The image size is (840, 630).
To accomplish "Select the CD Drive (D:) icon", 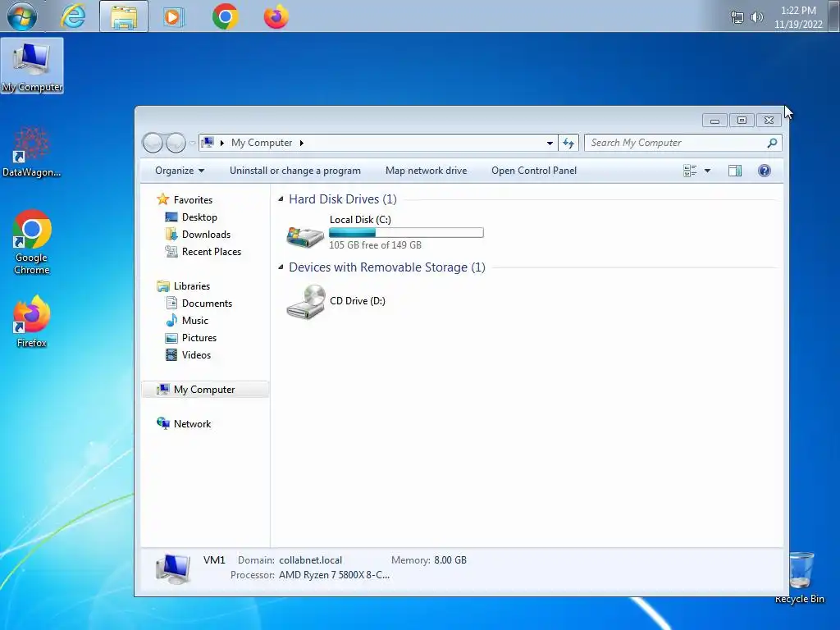I will click(305, 302).
